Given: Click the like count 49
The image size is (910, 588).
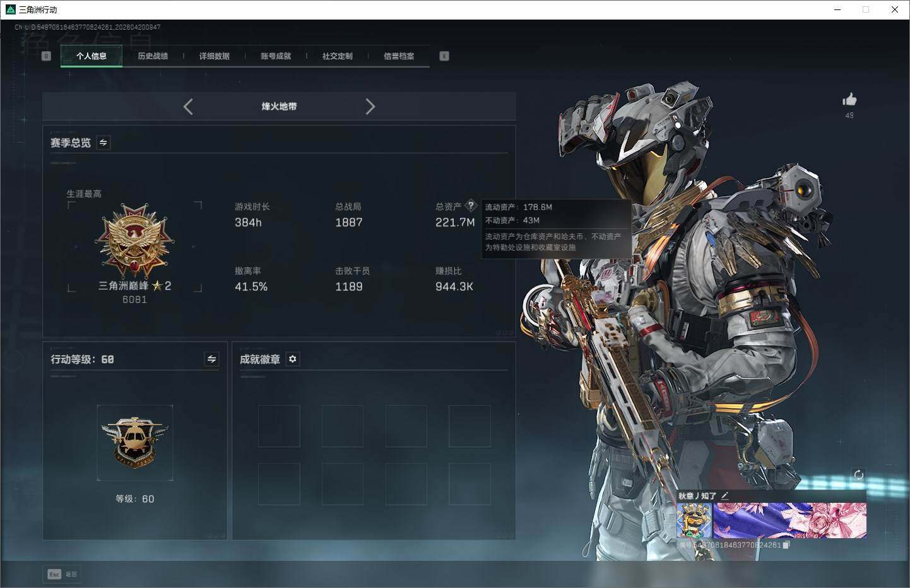Looking at the screenshot, I should click(849, 115).
